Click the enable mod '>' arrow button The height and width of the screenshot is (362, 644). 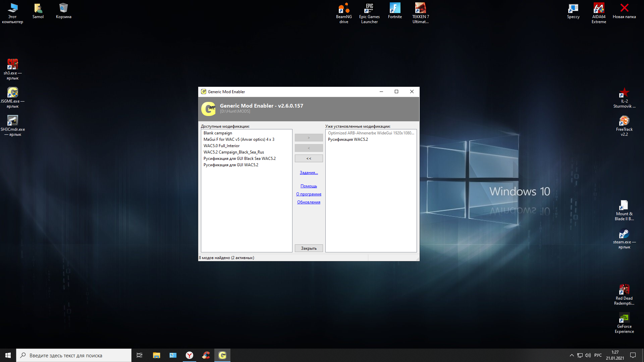(309, 138)
